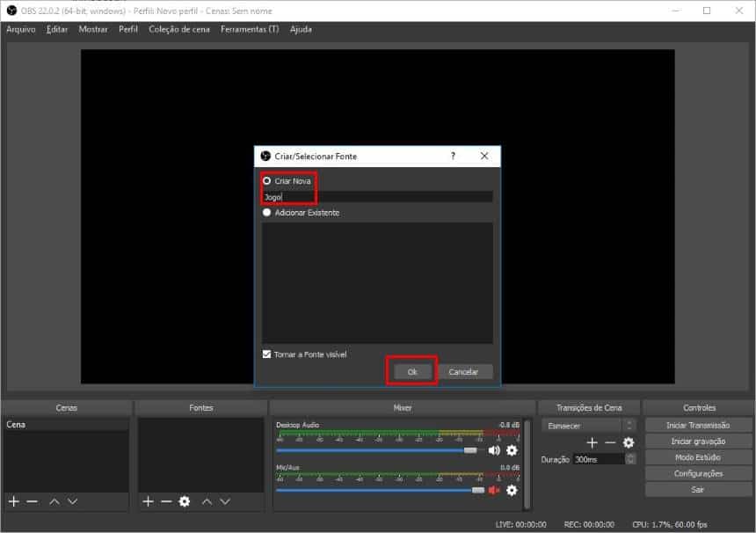This screenshot has width=756, height=533.
Task: Move scene down arrow in Cenas panel
Action: click(72, 501)
